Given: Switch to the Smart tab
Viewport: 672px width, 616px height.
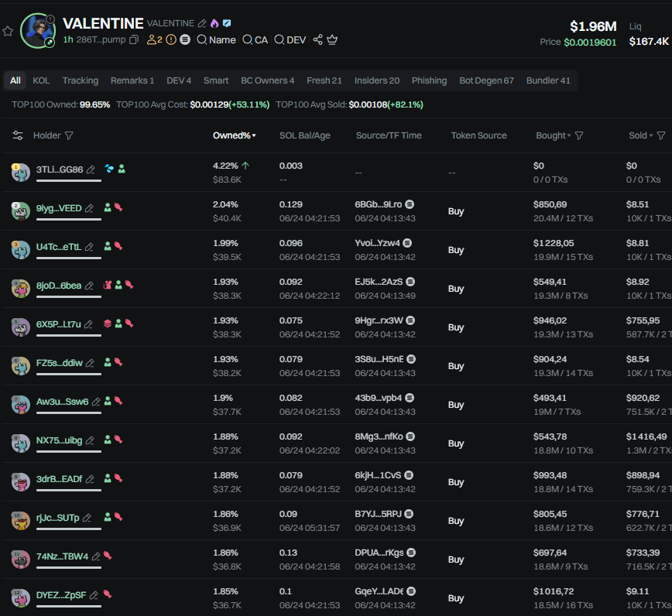Looking at the screenshot, I should (x=216, y=80).
